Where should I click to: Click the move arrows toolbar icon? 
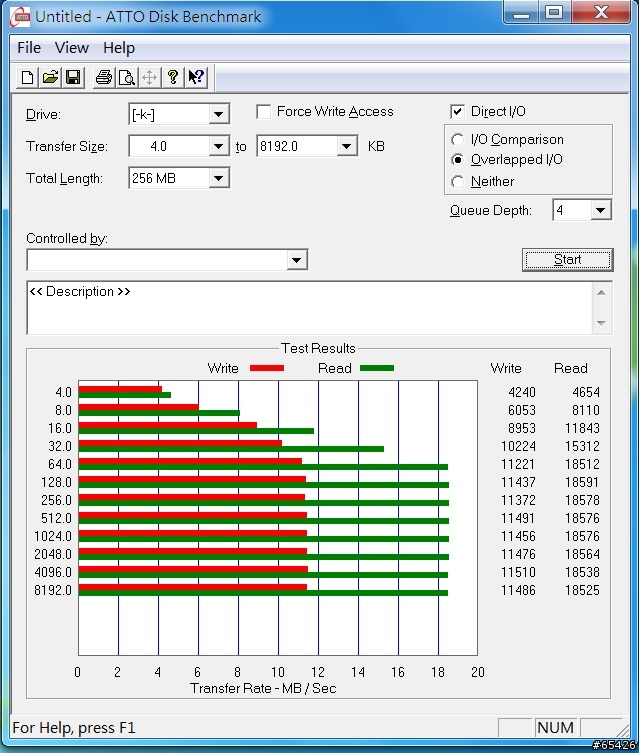pos(149,77)
